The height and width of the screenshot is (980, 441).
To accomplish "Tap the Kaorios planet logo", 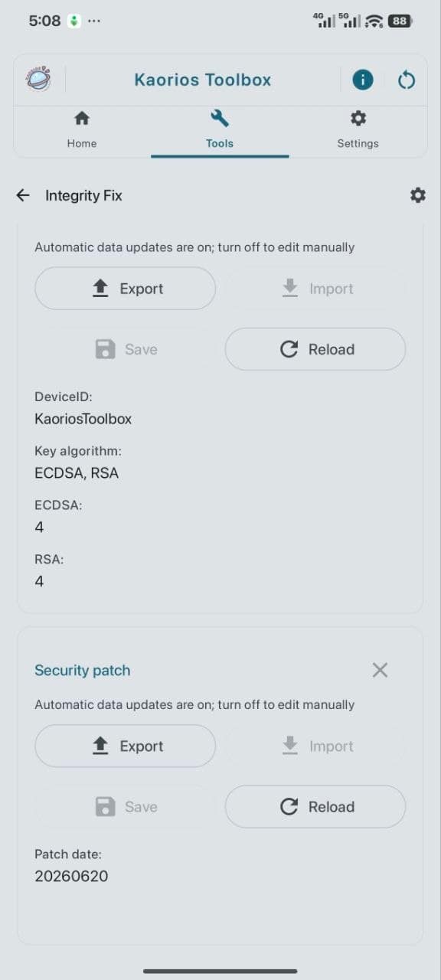I will tap(38, 79).
